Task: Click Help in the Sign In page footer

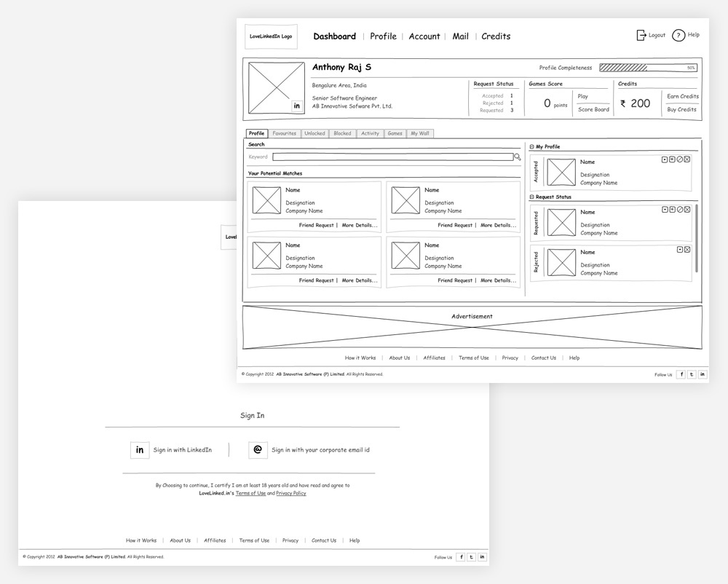Action: pyautogui.click(x=355, y=540)
